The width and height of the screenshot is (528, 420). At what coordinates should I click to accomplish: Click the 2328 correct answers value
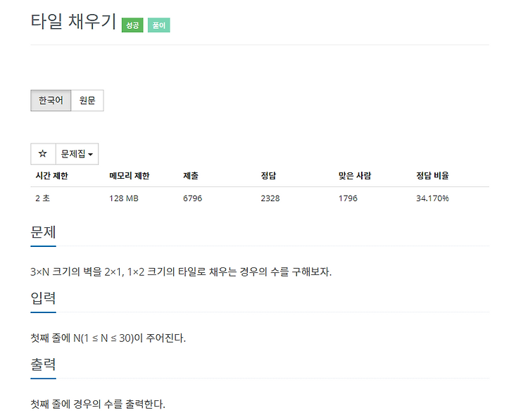pyautogui.click(x=270, y=198)
